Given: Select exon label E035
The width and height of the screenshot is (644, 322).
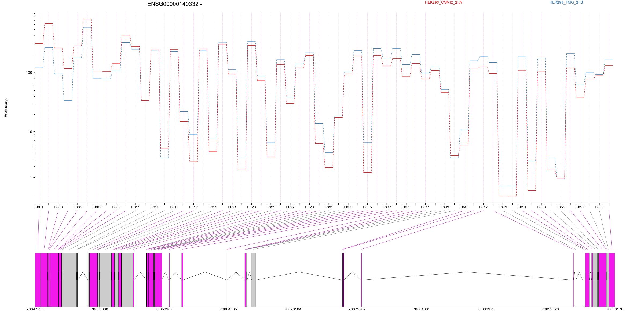Looking at the screenshot, I should (x=367, y=207).
